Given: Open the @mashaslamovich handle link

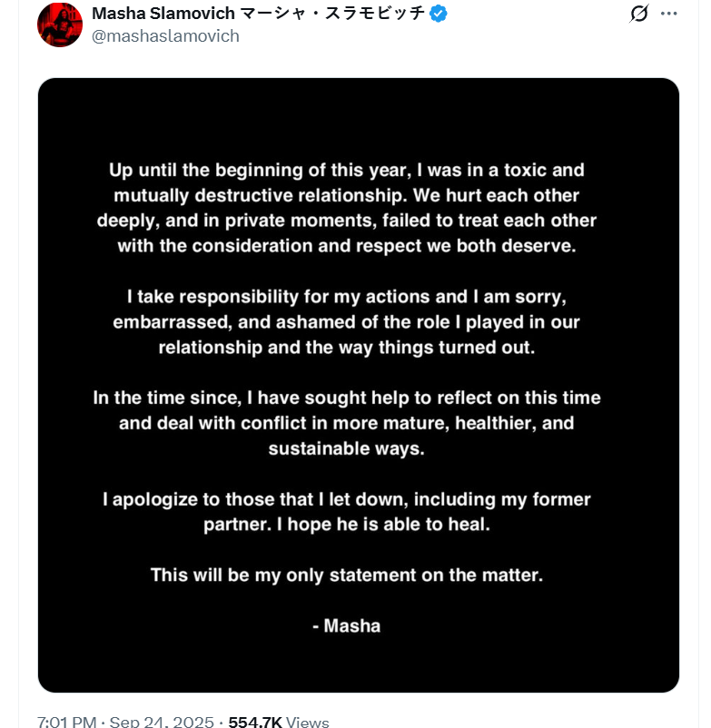Looking at the screenshot, I should (x=165, y=36).
